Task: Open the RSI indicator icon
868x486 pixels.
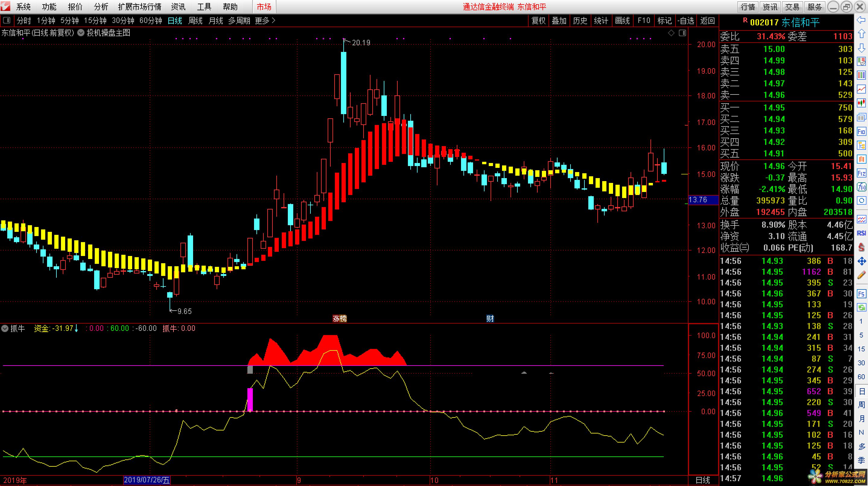Action: [x=862, y=233]
